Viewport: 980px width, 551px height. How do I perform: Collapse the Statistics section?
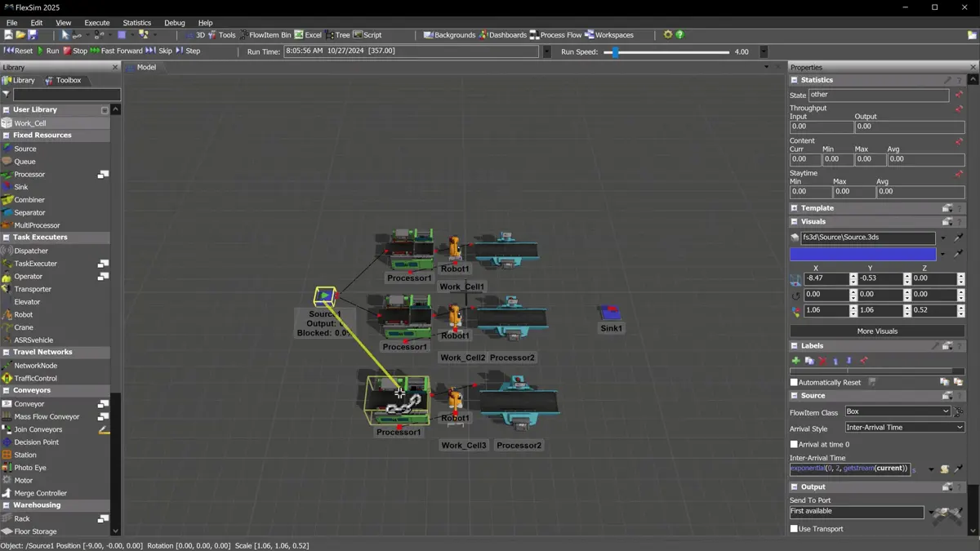(794, 80)
